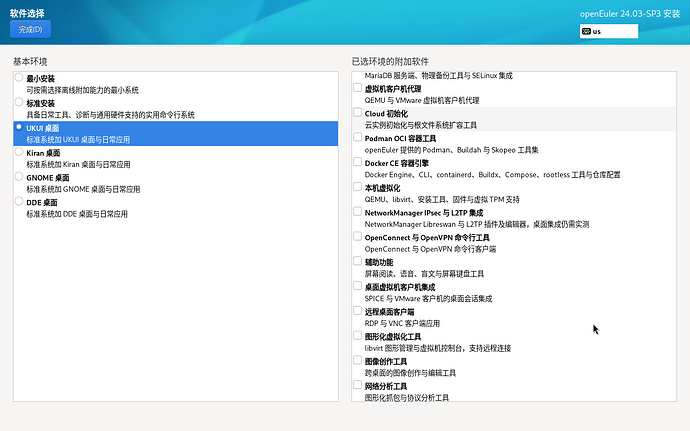The width and height of the screenshot is (690, 431).
Task: Select the DDE 桌面 radio button
Action: (x=19, y=201)
